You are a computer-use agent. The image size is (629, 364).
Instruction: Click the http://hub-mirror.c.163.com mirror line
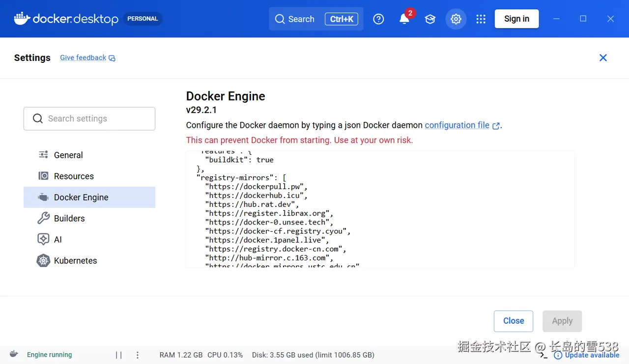[269, 258]
